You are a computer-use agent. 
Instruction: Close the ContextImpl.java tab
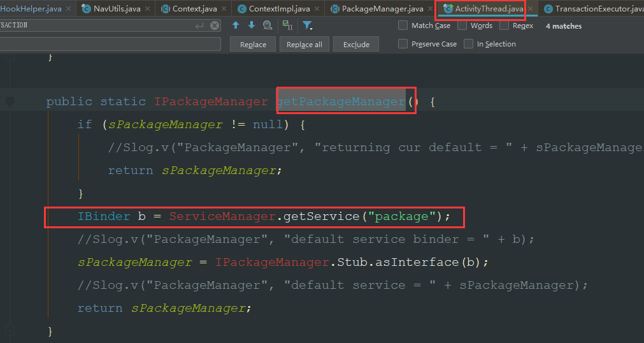click(x=317, y=9)
